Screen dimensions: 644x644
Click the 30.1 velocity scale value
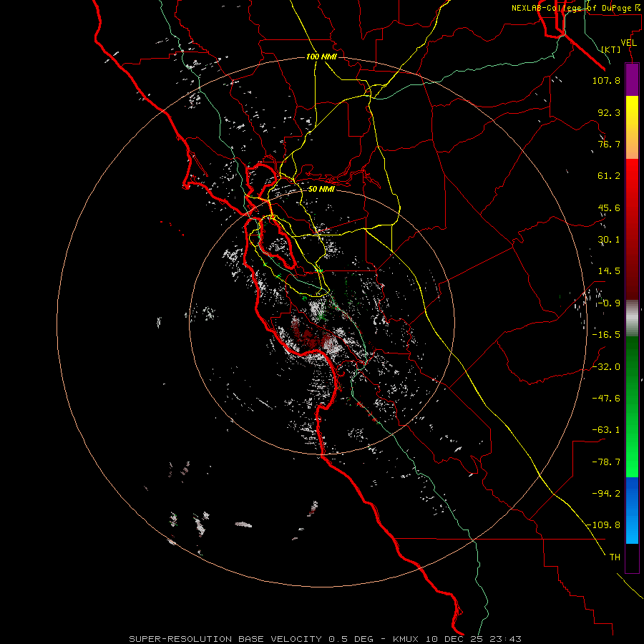[609, 240]
